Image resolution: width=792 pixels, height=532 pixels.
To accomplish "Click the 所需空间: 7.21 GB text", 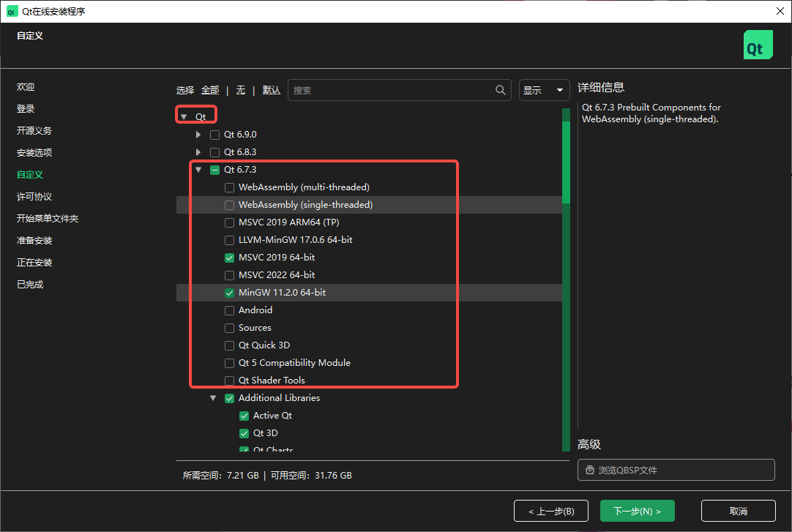I will (221, 476).
